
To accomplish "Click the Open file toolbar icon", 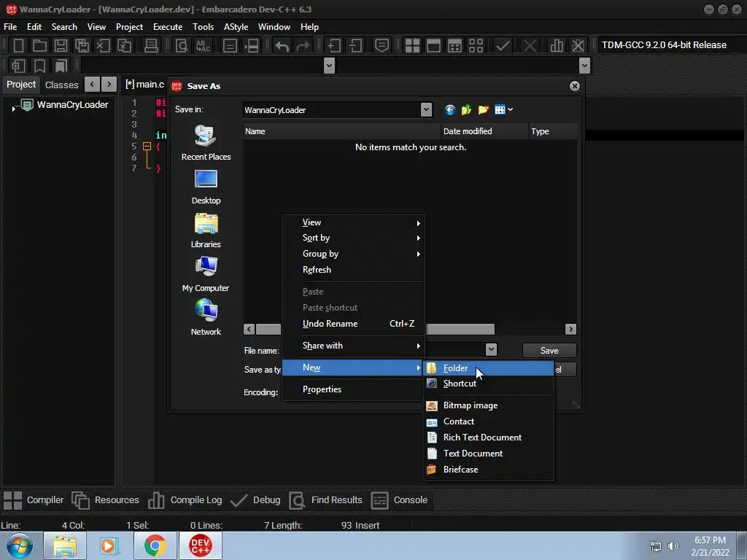I will click(39, 46).
